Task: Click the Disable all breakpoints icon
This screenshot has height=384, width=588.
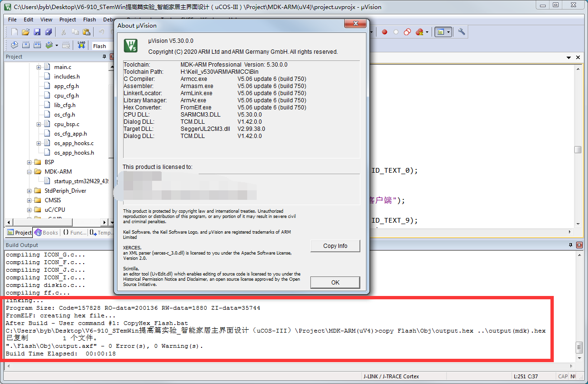Action: click(407, 32)
